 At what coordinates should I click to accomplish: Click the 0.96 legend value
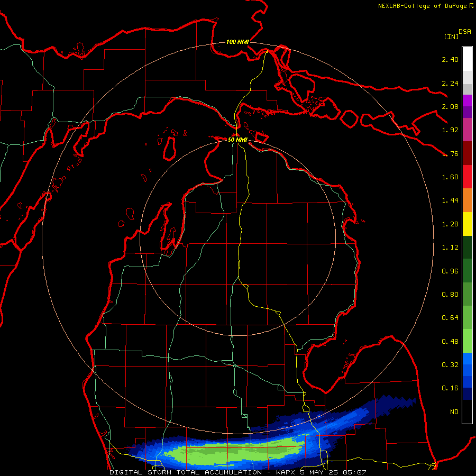click(x=450, y=271)
